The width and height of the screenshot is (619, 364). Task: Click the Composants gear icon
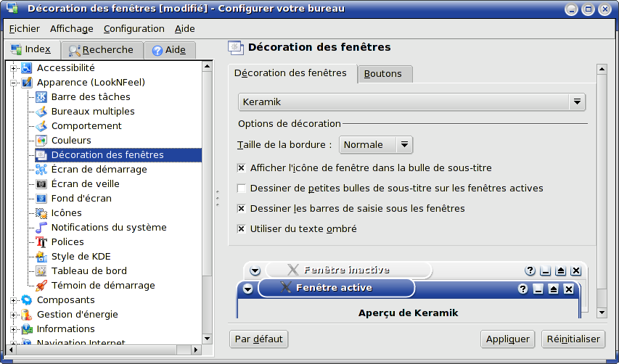pos(27,299)
